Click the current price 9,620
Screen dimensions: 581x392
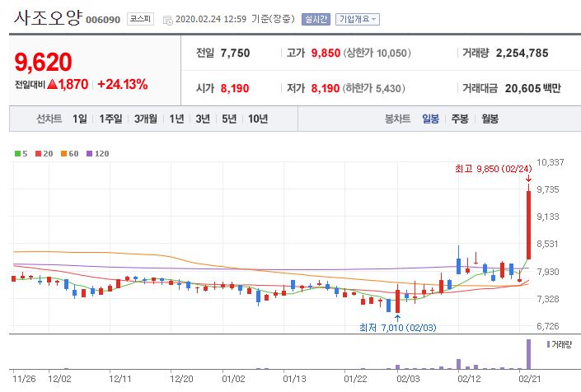[x=43, y=62]
